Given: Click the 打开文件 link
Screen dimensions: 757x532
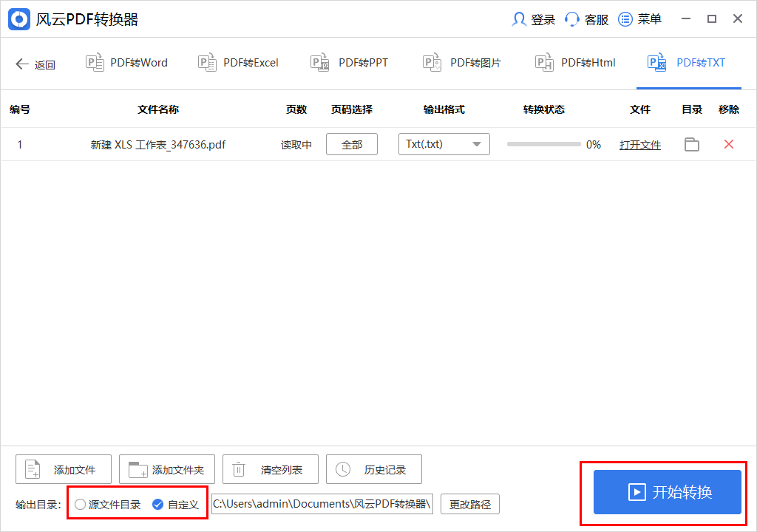Looking at the screenshot, I should (x=639, y=145).
